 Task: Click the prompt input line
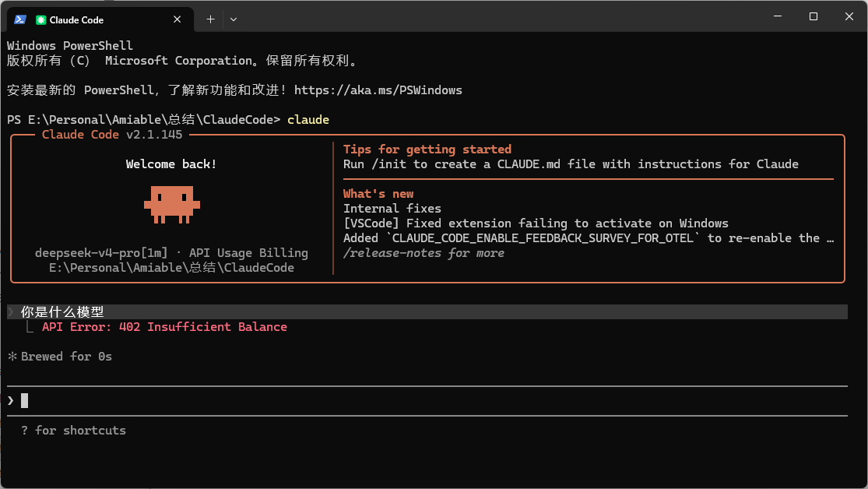tap(427, 400)
